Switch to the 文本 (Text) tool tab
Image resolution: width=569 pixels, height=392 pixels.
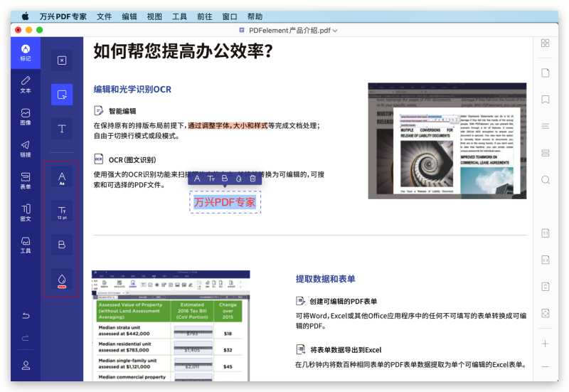coord(26,84)
